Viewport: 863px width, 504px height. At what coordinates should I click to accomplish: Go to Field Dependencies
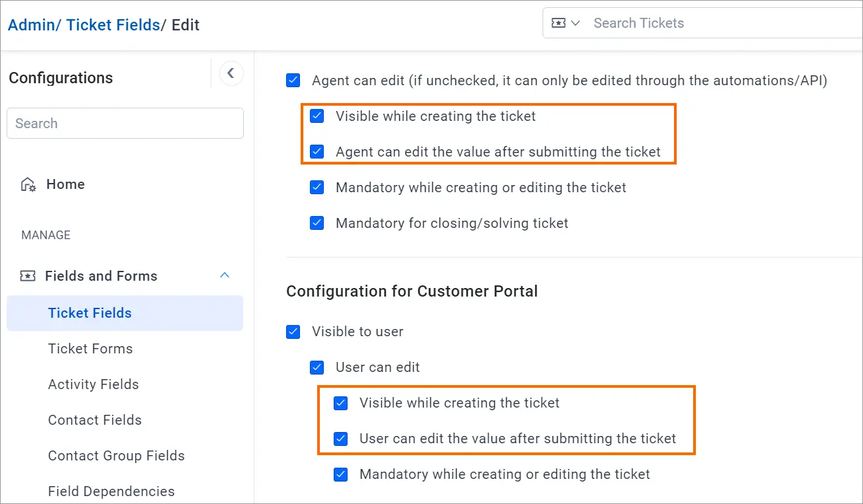click(x=112, y=491)
